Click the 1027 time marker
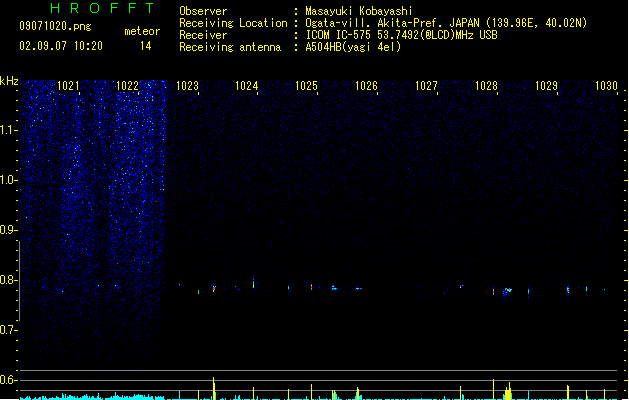This screenshot has width=629, height=400. [426, 86]
